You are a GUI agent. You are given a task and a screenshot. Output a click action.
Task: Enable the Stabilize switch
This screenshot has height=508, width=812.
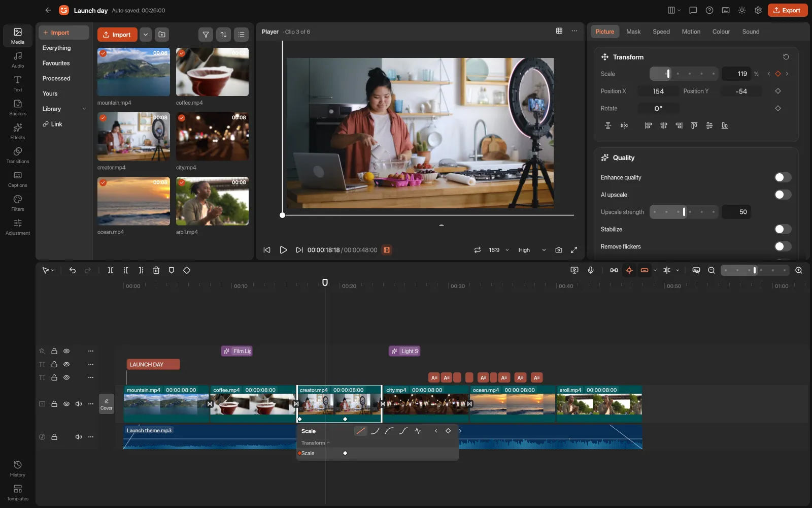click(x=783, y=229)
